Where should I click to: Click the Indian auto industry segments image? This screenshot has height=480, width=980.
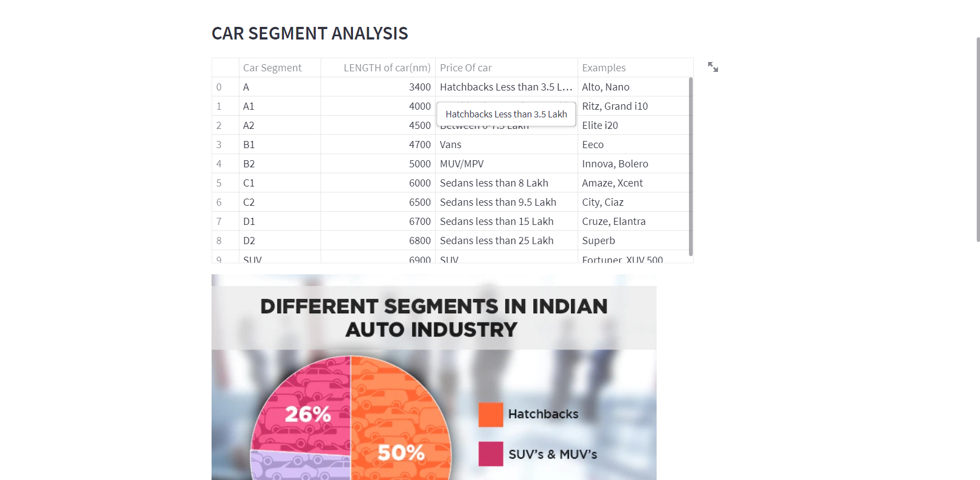tap(434, 377)
